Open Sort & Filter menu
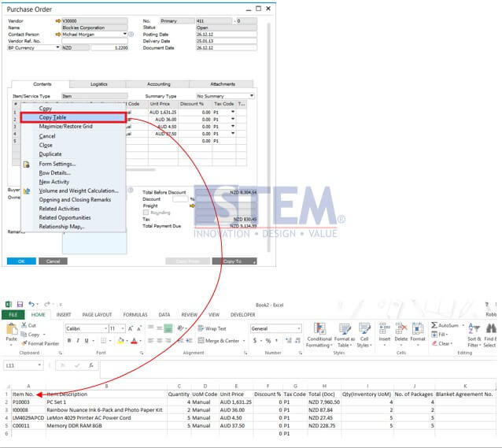The height and width of the screenshot is (448, 502). pos(474,335)
